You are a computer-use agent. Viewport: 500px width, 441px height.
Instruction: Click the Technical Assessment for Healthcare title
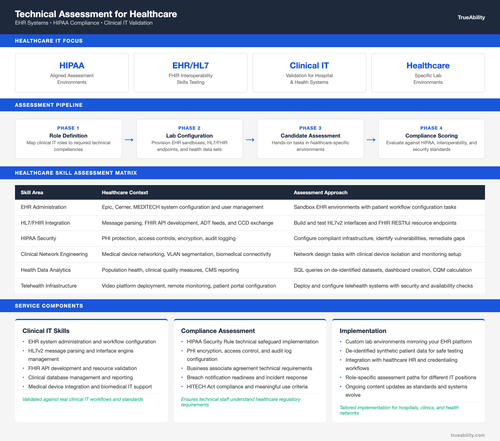tap(96, 14)
